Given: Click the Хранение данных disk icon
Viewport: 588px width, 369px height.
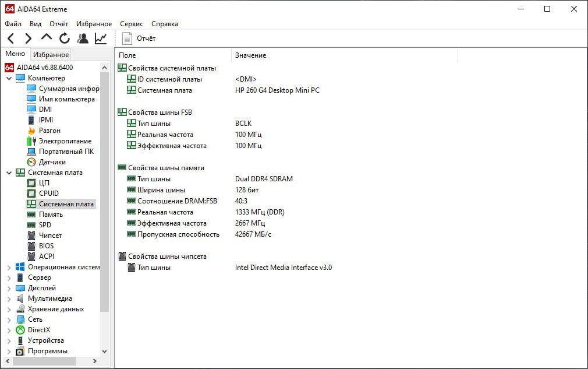Looking at the screenshot, I should click(20, 309).
